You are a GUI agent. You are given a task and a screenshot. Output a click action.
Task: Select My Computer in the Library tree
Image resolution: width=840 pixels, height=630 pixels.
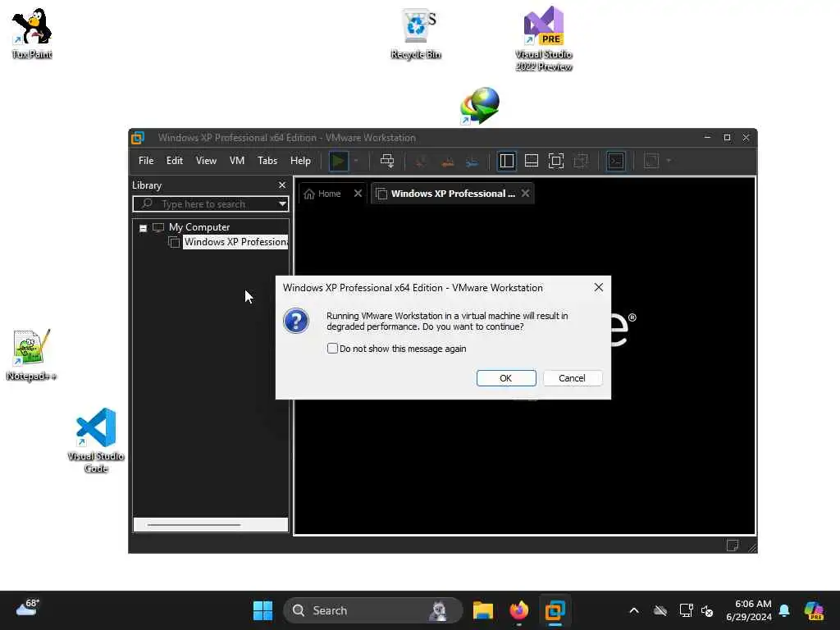(199, 227)
